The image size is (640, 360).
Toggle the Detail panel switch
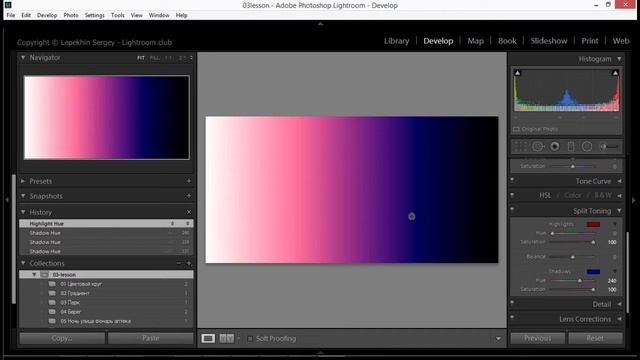coord(512,302)
